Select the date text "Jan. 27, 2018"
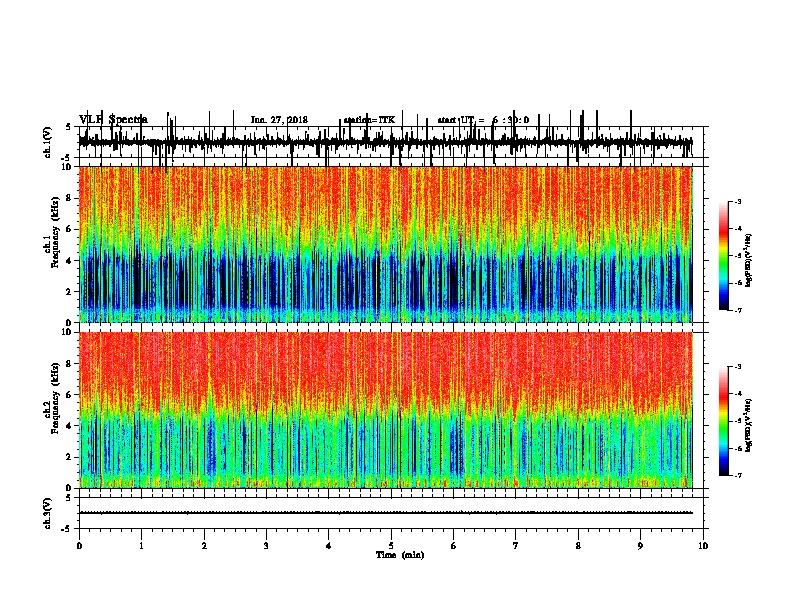792x612 pixels. (x=279, y=120)
